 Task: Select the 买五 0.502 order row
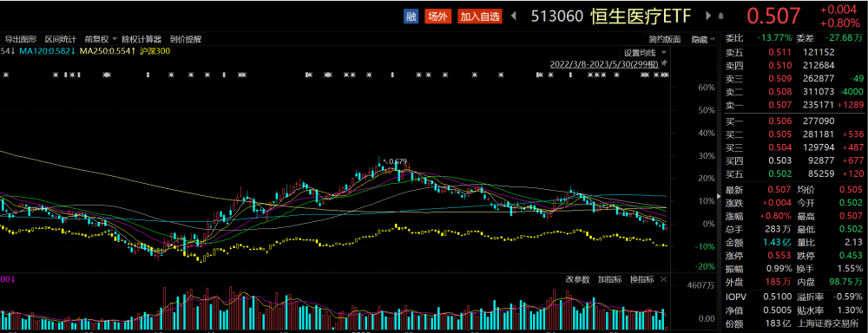click(x=795, y=174)
